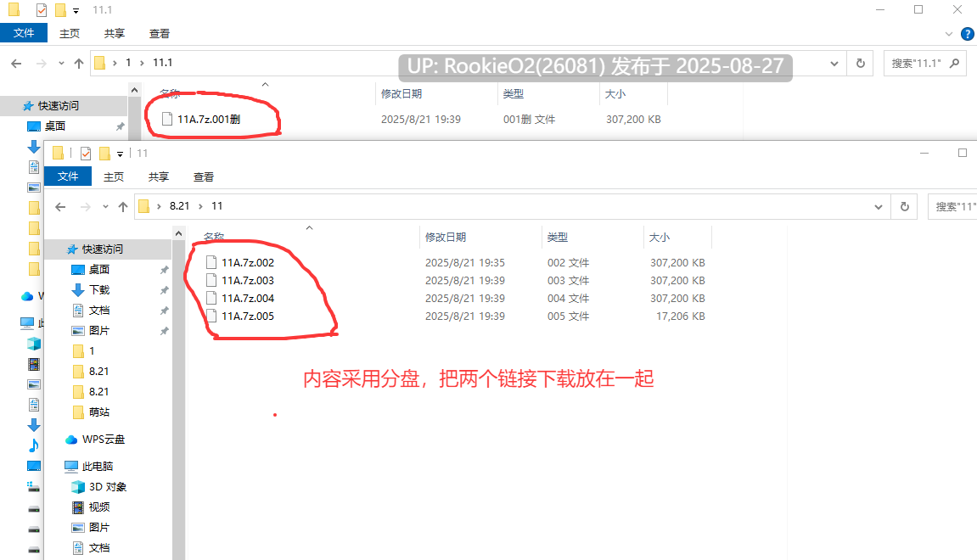This screenshot has width=977, height=560.
Task: Sort by 修改日期 column in the 11.1 window
Action: 401,94
